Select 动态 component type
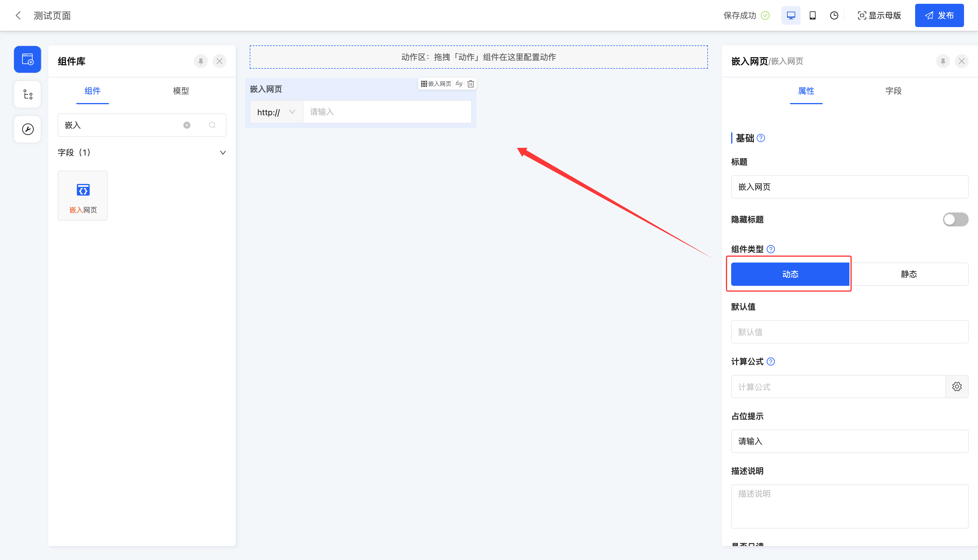The width and height of the screenshot is (978, 560). 790,274
